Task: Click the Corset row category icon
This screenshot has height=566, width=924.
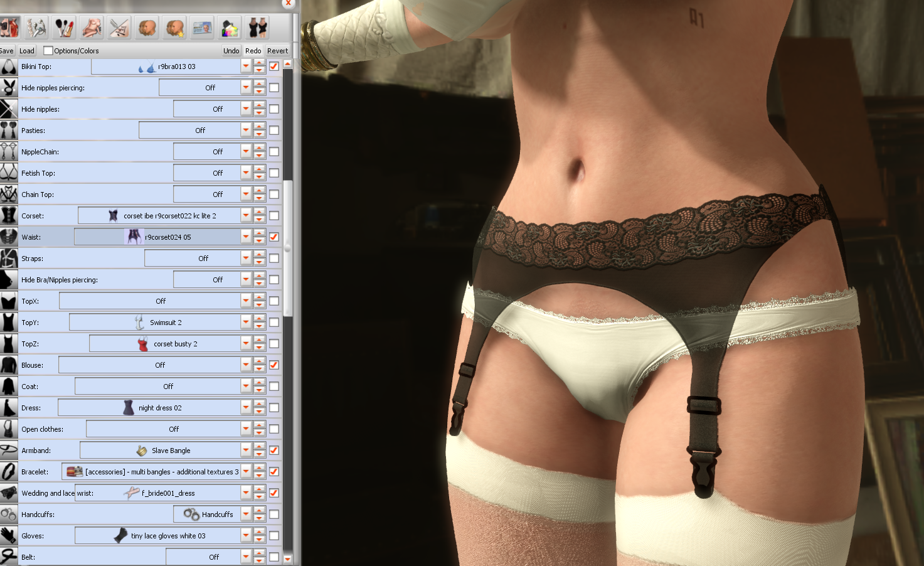Action: click(x=9, y=215)
